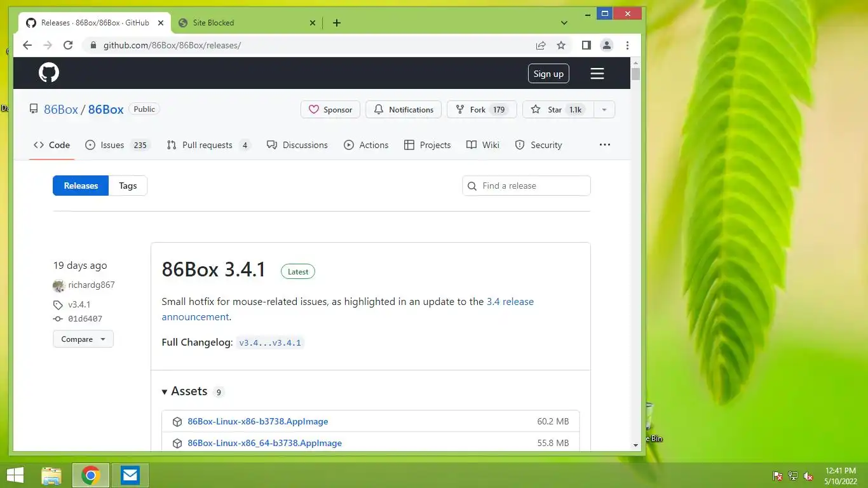The image size is (868, 488).
Task: Close the Site Blocked tab
Action: [x=313, y=23]
